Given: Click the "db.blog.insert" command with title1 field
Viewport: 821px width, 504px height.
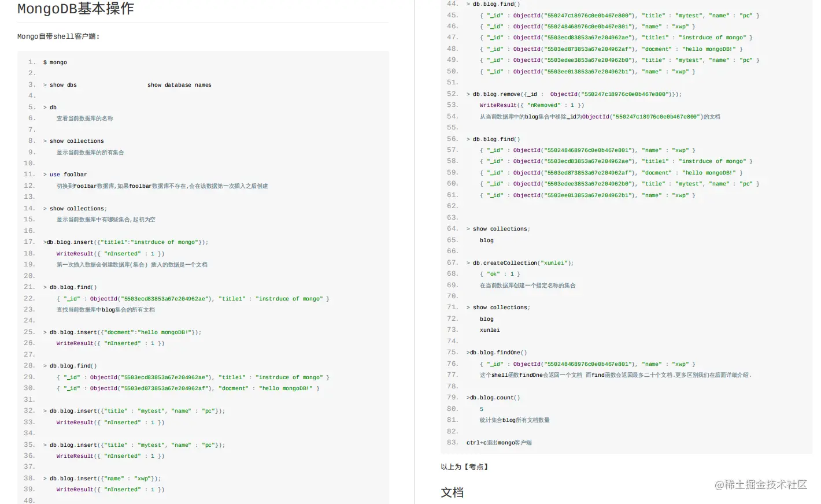Looking at the screenshot, I should click(124, 242).
